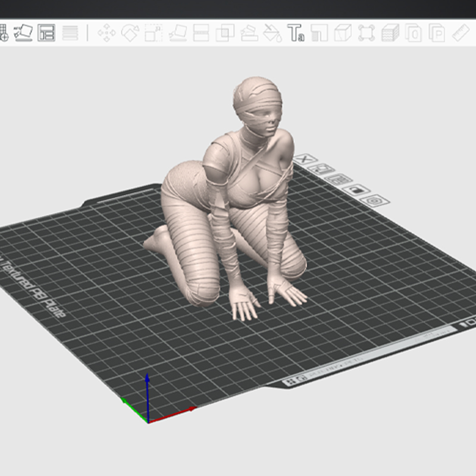The width and height of the screenshot is (476, 476).
Task: Click the plate name strip at plate edge
Action: [369, 356]
